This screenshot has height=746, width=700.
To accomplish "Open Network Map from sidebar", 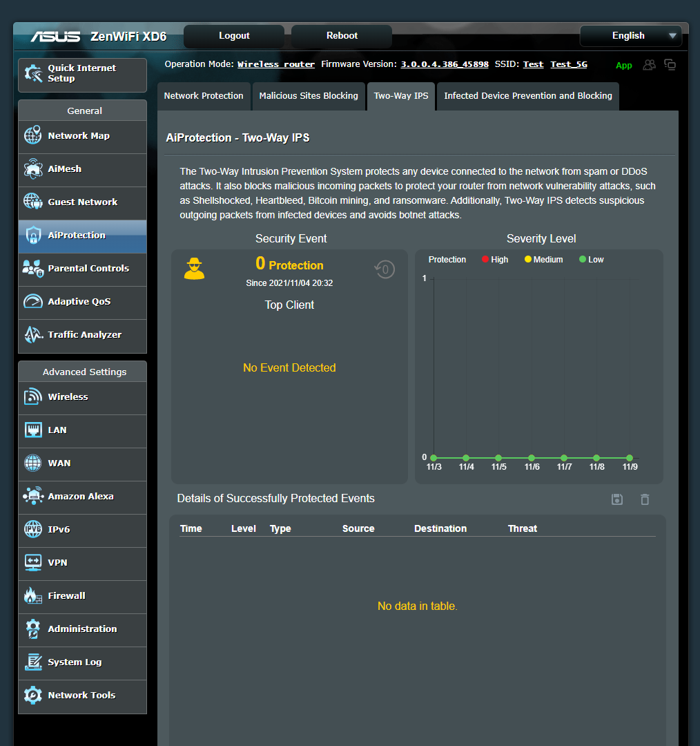I will click(x=82, y=136).
